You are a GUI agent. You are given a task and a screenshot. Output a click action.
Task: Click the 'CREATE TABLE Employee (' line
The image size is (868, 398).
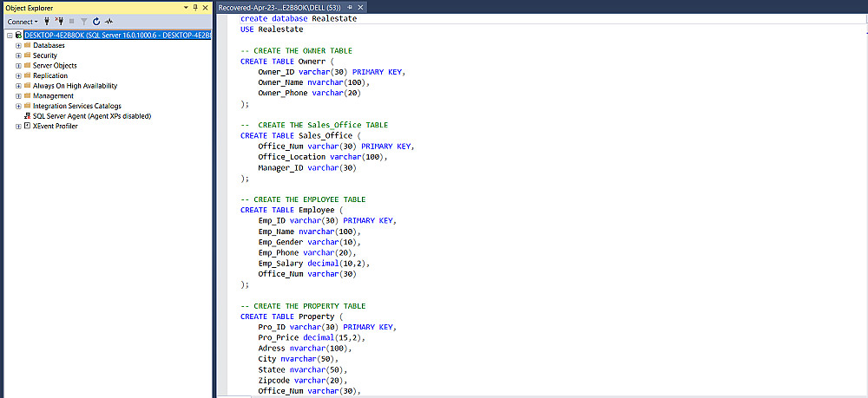click(292, 210)
